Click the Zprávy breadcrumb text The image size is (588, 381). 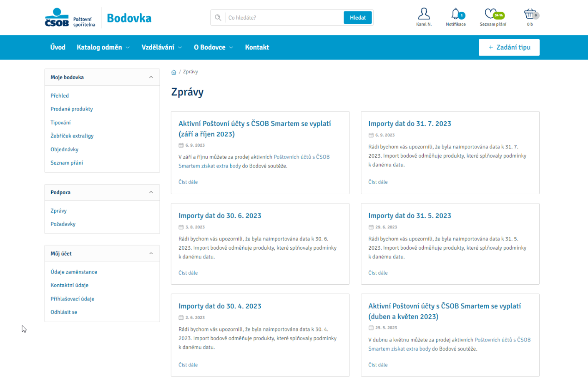pyautogui.click(x=191, y=72)
